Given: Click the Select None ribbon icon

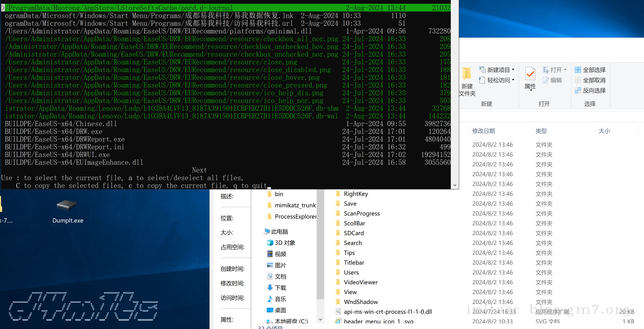Looking at the screenshot, I should click(x=578, y=80).
